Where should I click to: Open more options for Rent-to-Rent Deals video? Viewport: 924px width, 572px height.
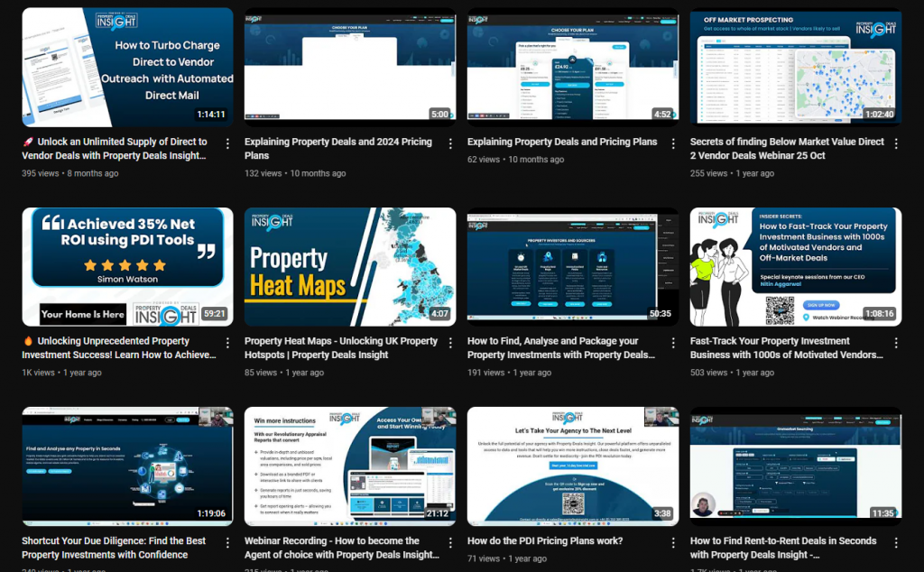(x=896, y=542)
